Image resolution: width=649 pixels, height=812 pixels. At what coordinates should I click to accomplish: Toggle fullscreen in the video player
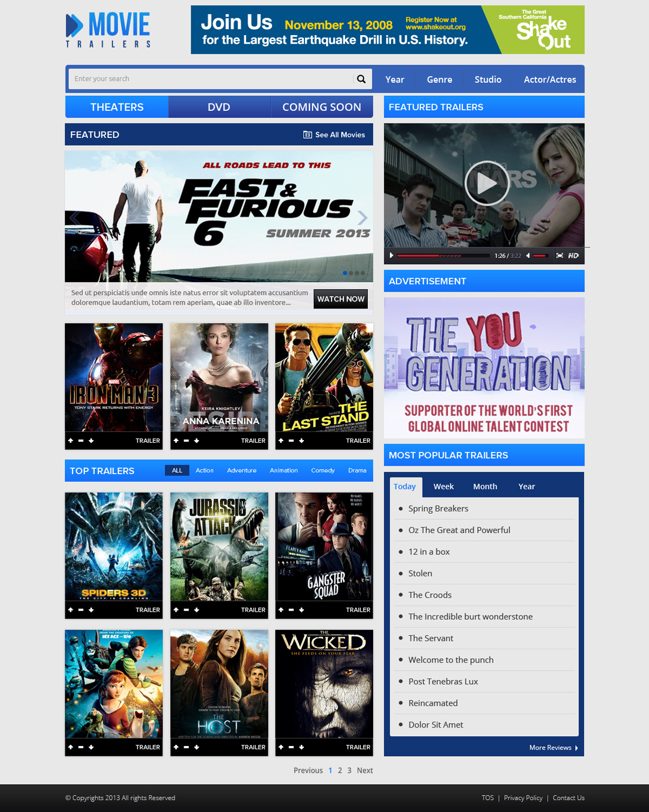tap(560, 256)
